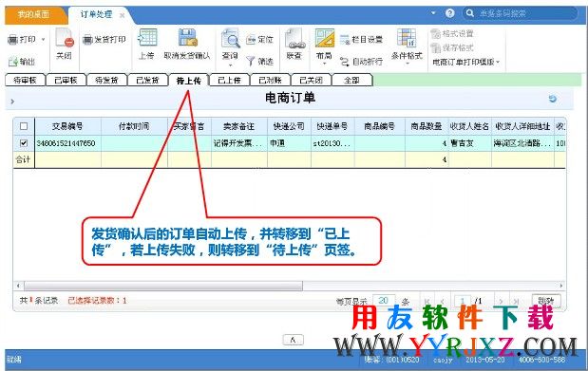Click 格式设置 format settings

[x=452, y=34]
